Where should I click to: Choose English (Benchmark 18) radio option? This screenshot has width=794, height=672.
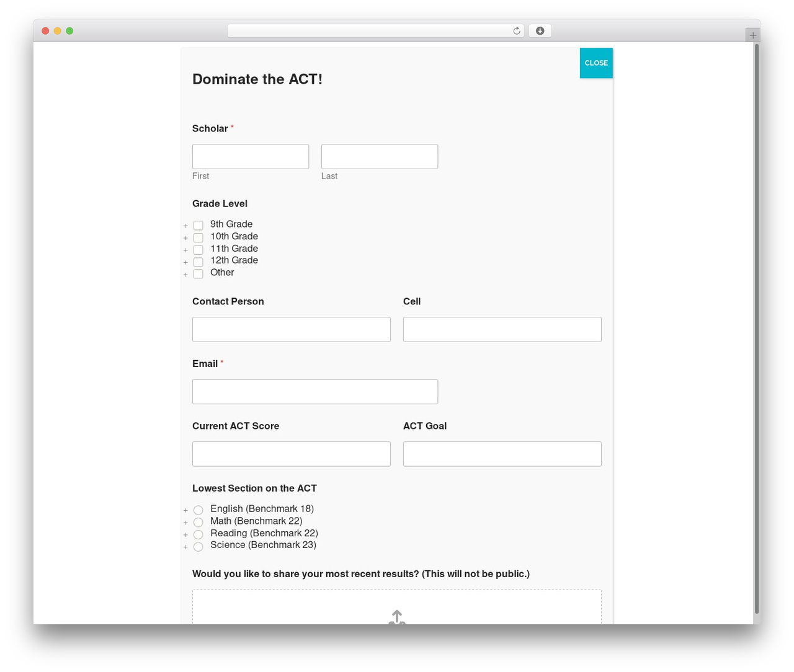(x=198, y=510)
